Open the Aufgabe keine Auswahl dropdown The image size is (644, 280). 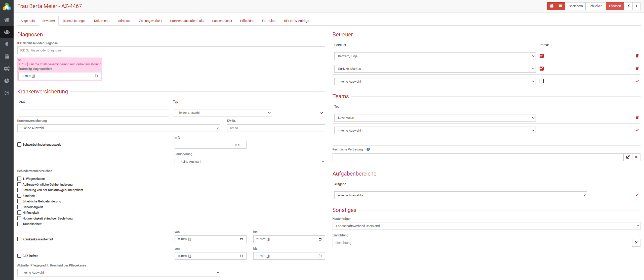(460, 195)
